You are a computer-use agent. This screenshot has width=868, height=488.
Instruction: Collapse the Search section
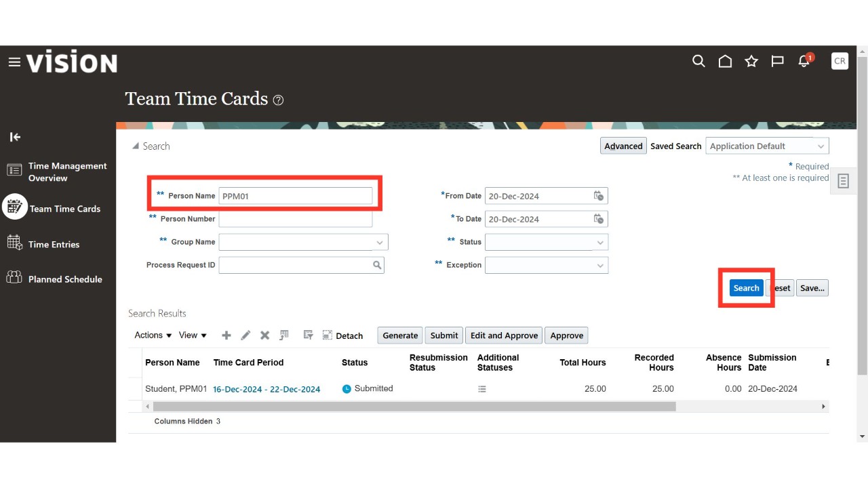[136, 146]
